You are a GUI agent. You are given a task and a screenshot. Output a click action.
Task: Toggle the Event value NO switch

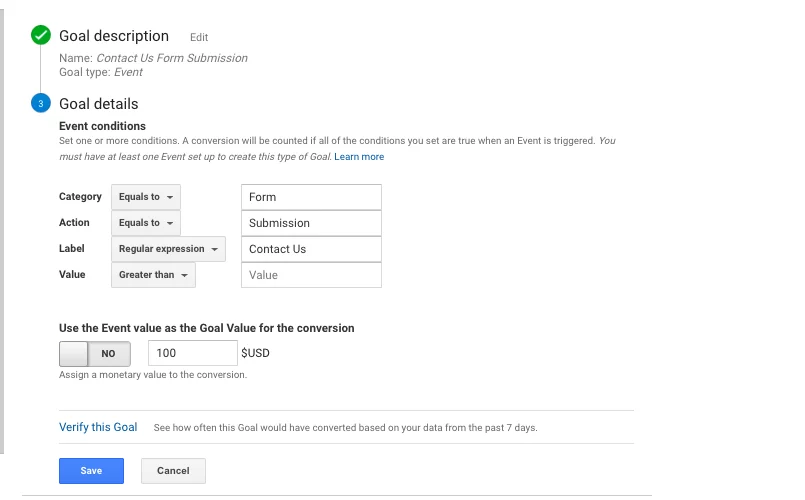pos(95,354)
